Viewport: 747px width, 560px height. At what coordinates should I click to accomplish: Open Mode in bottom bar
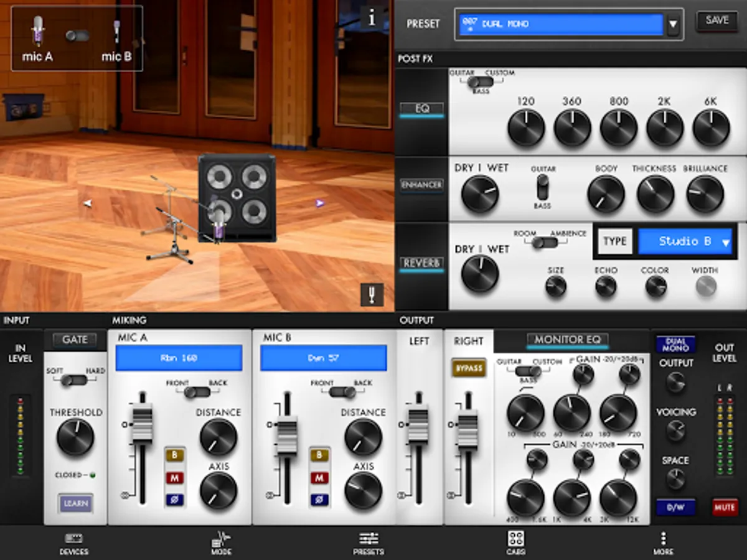click(x=221, y=543)
